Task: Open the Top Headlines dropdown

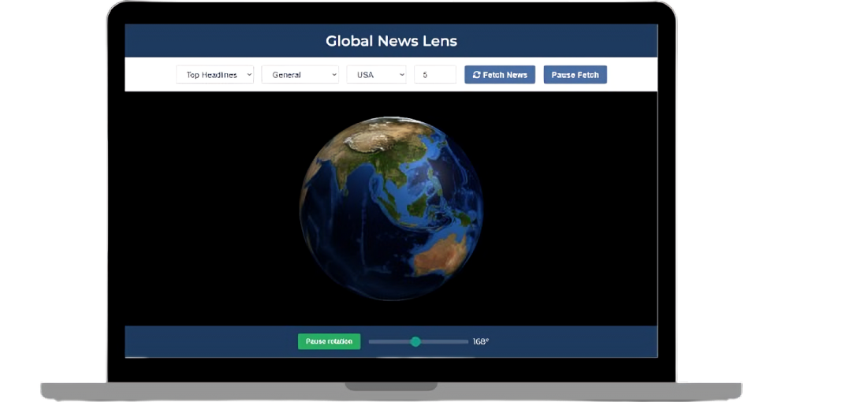Action: coord(214,75)
